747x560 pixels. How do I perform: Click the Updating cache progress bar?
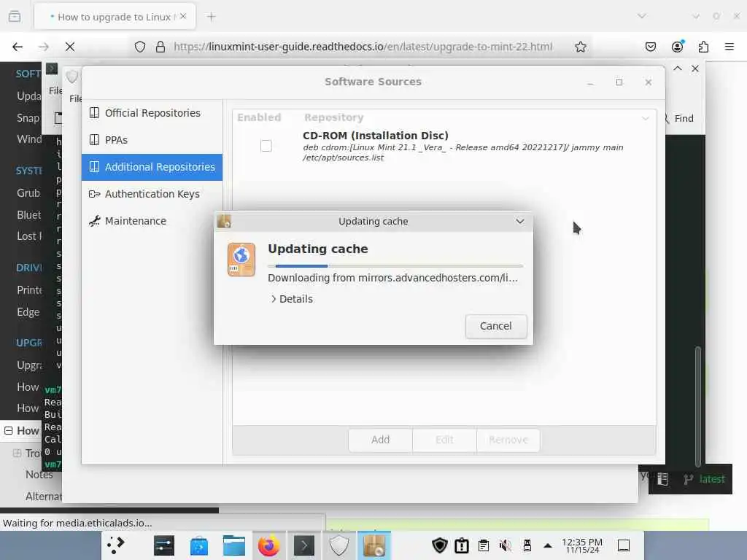[395, 265]
